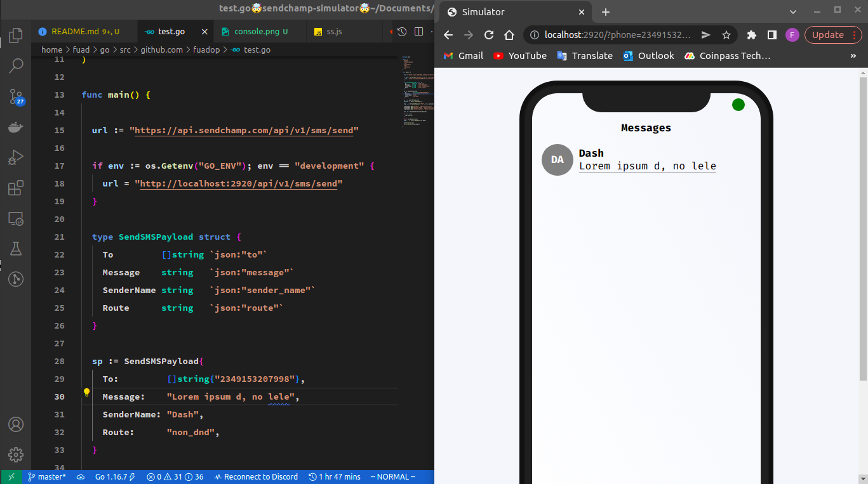Click the localhost:2920 URL on line 18
868x484 pixels.
(x=239, y=183)
